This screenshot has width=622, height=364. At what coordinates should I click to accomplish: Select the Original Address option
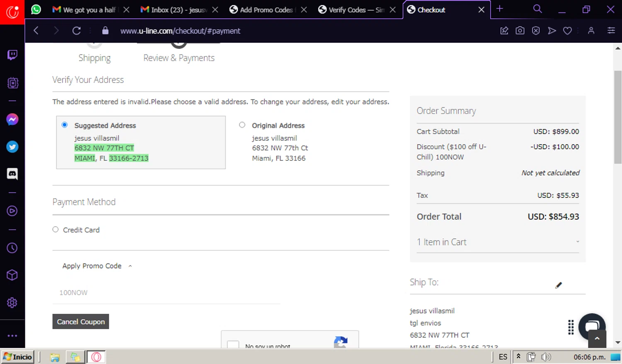pyautogui.click(x=242, y=125)
